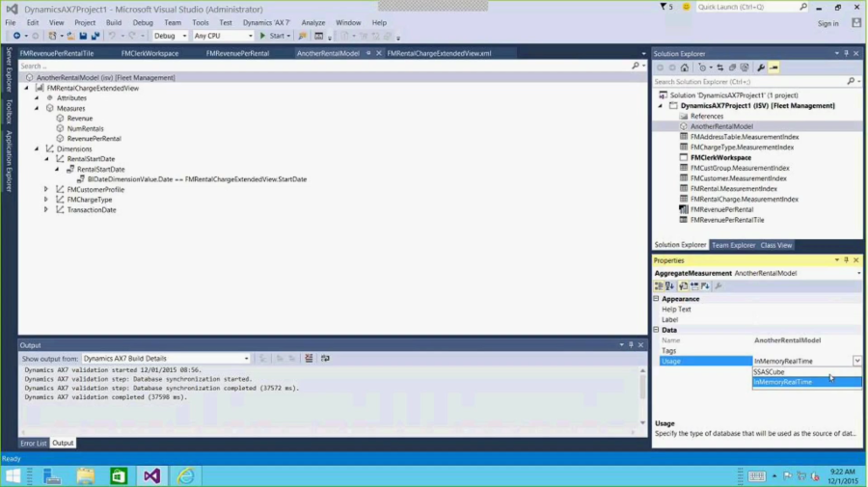Open the Build menu
This screenshot has height=487, width=868.
(114, 23)
